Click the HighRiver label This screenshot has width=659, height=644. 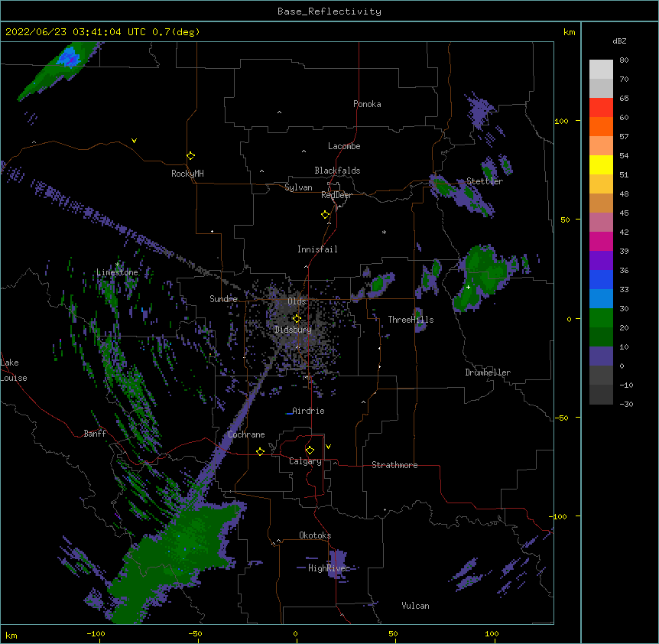(329, 568)
